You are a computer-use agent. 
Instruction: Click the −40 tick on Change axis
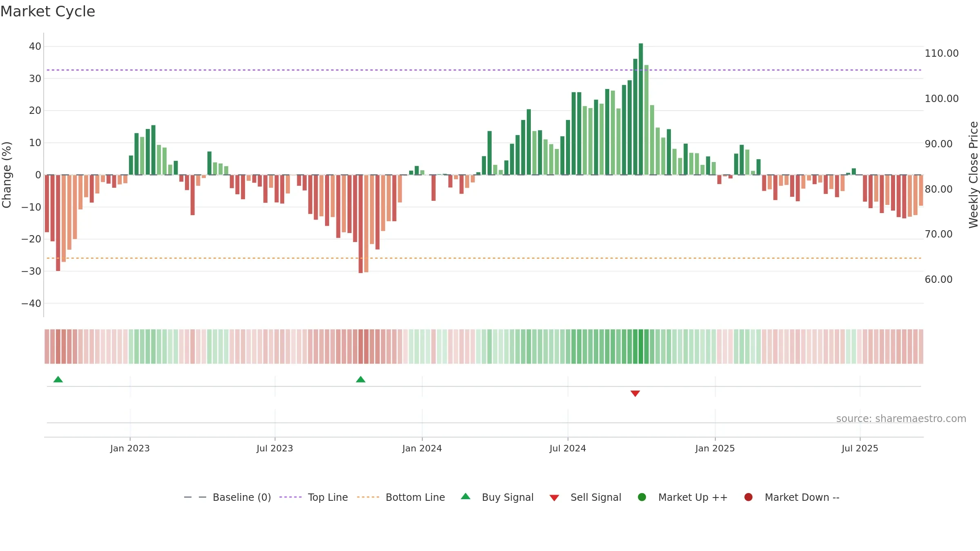tap(31, 304)
